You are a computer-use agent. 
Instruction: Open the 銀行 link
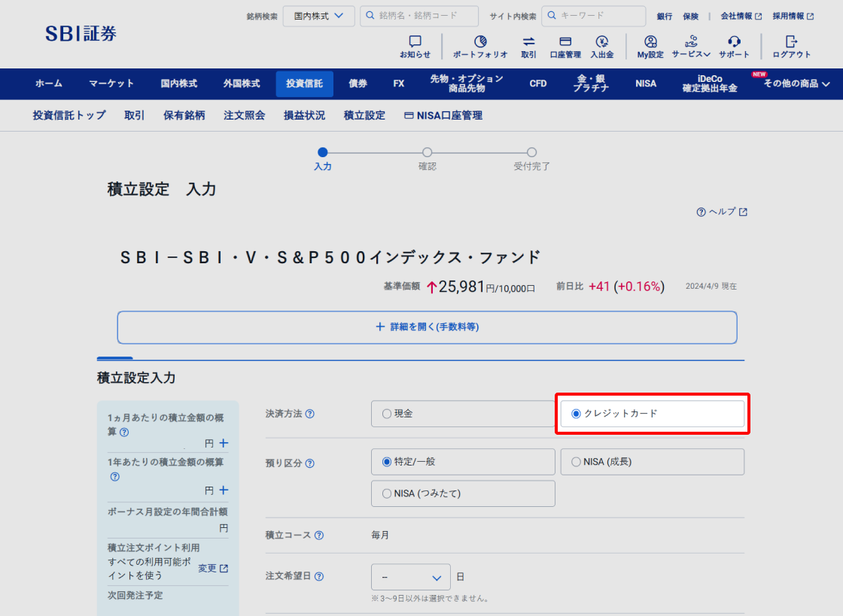tap(665, 17)
